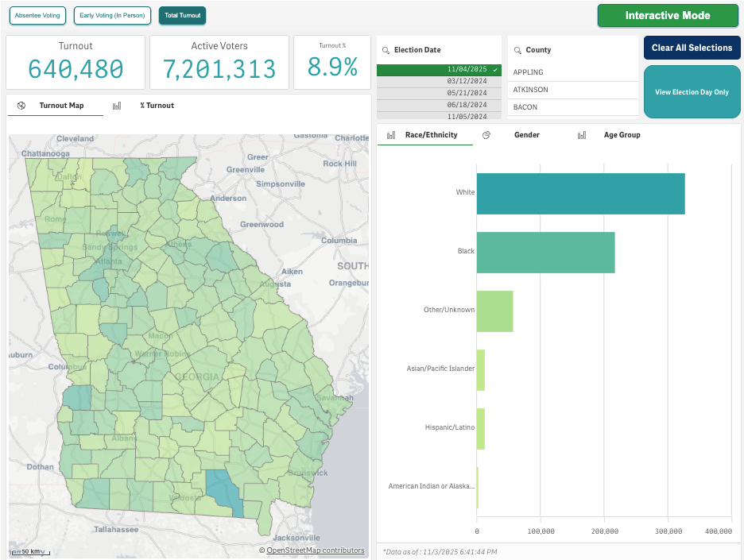
Task: Switch to the % Turnout tab
Action: [x=157, y=106]
